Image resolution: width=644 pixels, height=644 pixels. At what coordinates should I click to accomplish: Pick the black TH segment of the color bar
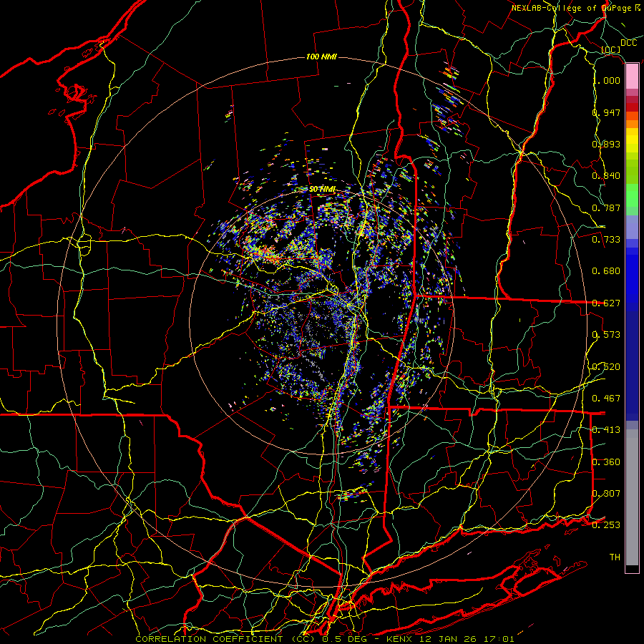(632, 568)
